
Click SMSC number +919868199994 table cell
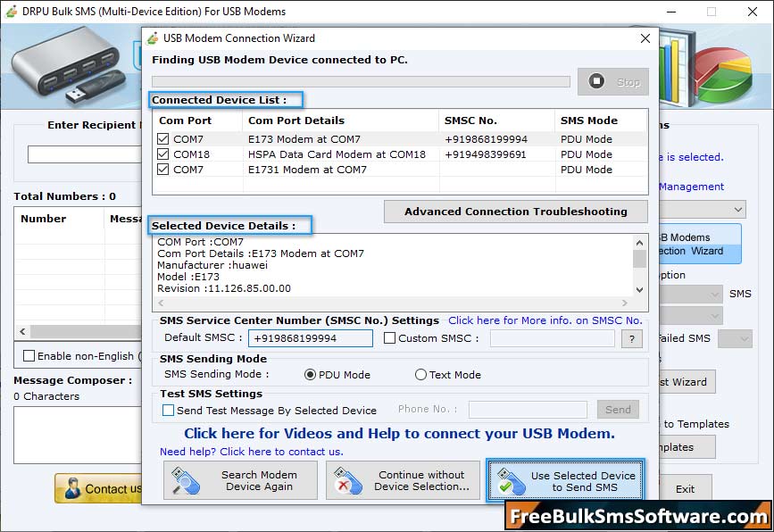[x=486, y=139]
